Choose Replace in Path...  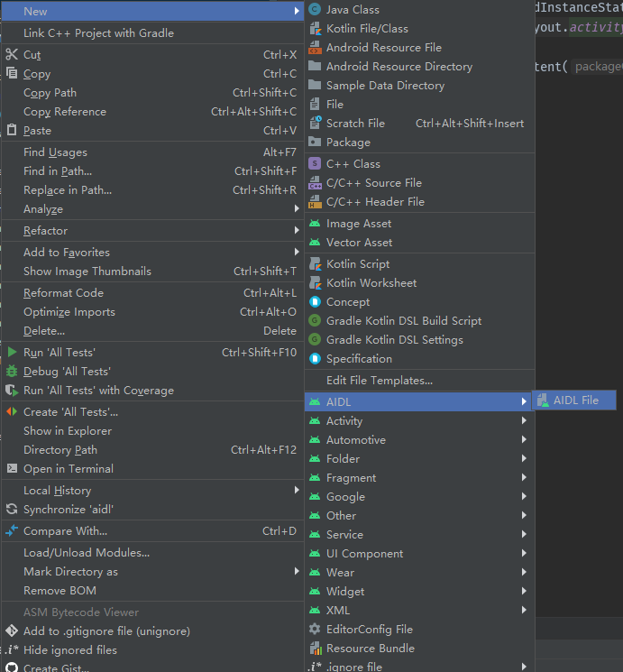(152, 189)
